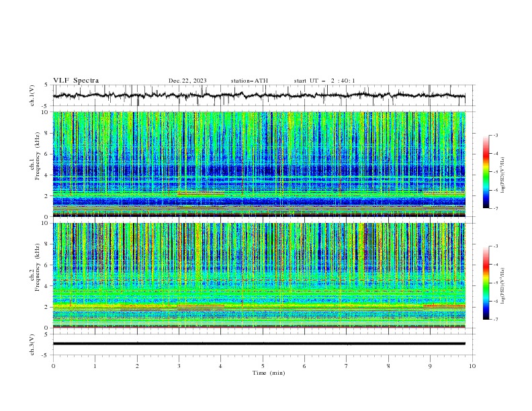Click the "0" tick on the time axis
This screenshot has width=532, height=411.
click(x=53, y=366)
